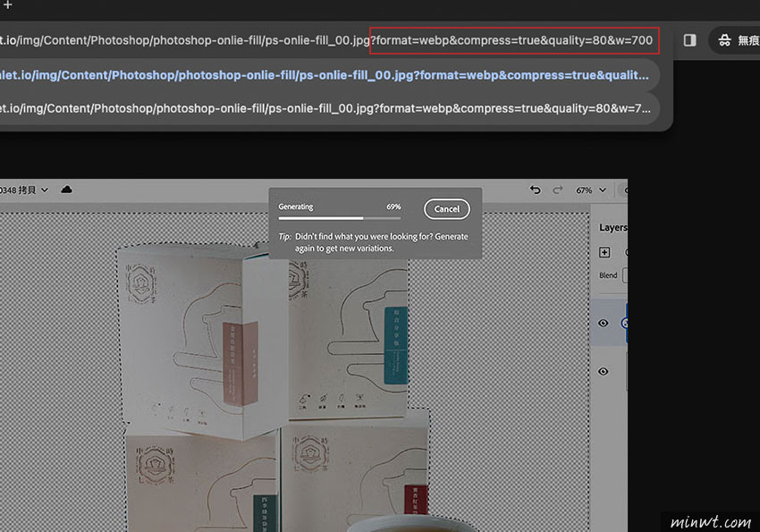Viewport: 760px width, 532px height.
Task: Add a new layer with plus icon
Action: tap(604, 252)
